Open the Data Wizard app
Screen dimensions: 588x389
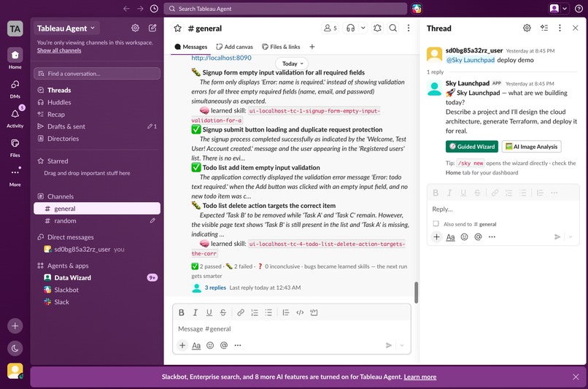coord(97,277)
